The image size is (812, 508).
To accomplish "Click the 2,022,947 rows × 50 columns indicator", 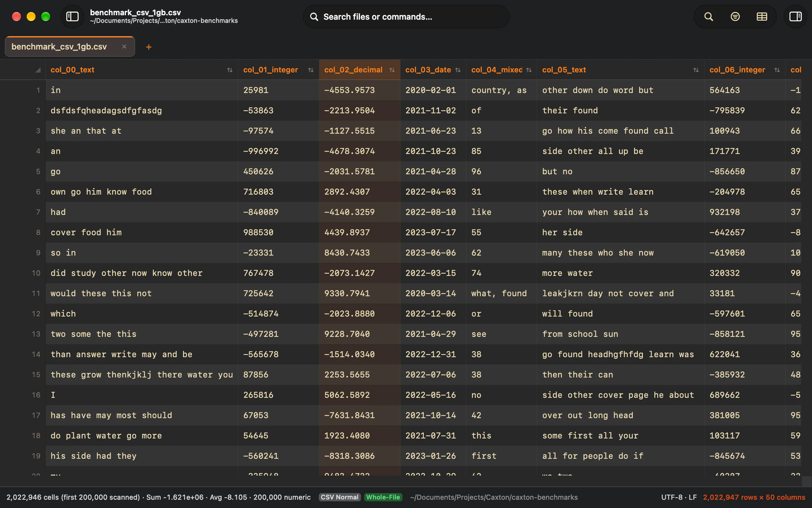I will coord(754,497).
